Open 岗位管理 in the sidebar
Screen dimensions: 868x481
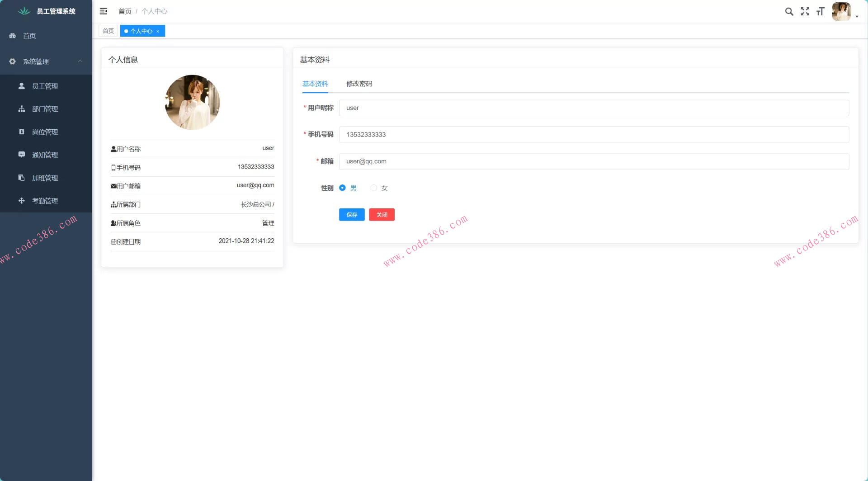click(x=46, y=132)
